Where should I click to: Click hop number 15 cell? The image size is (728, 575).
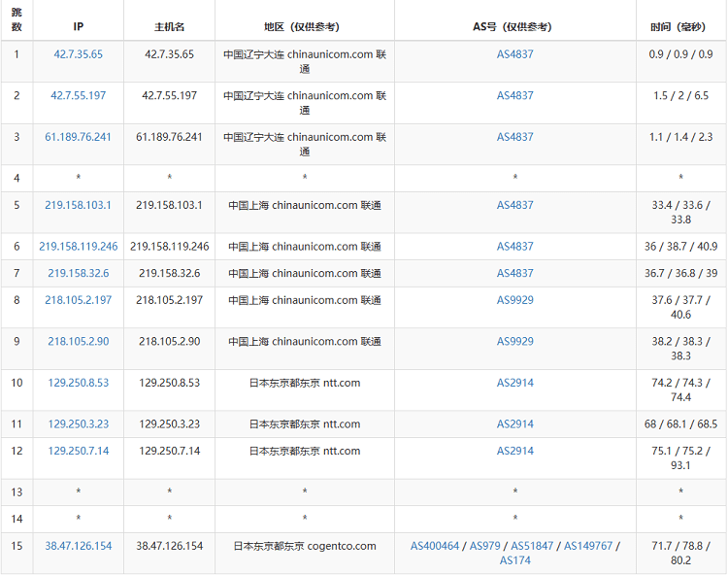pos(17,554)
